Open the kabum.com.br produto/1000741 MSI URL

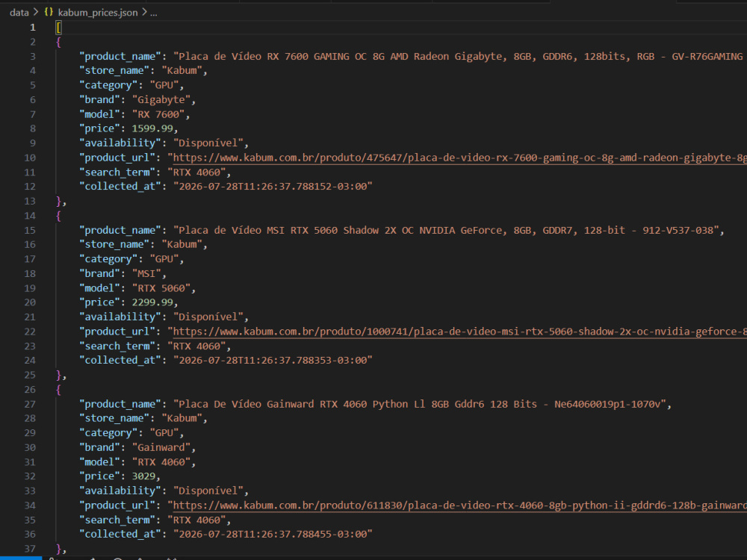459,332
